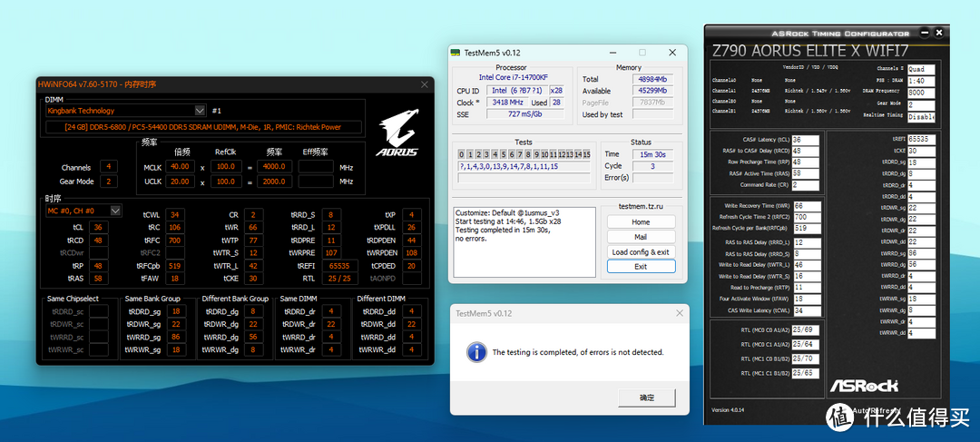Close the ASRock Timing Configurator window
The height and width of the screenshot is (442, 980).
click(939, 34)
